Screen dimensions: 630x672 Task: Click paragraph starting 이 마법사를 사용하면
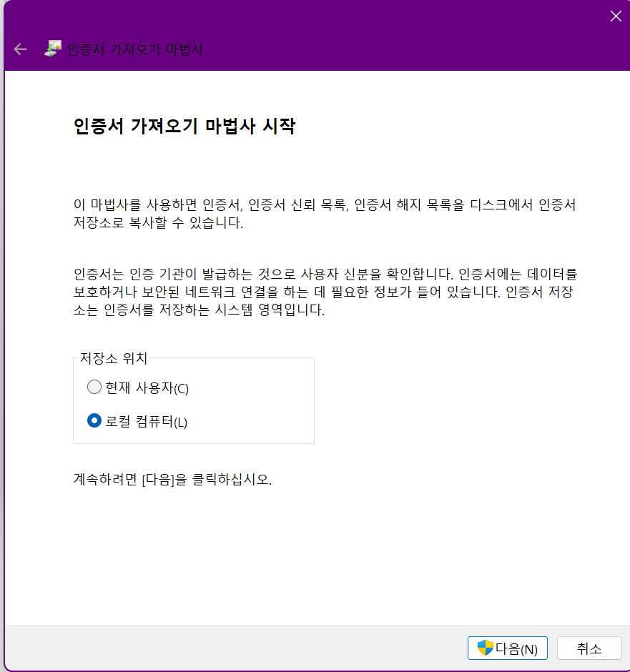click(x=325, y=214)
